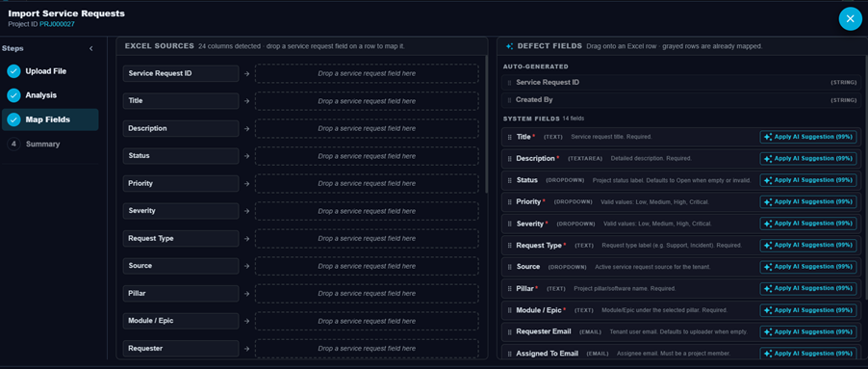Viewport: 868px width, 369px height.
Task: Click the Map Fields checkmark icon
Action: pos(13,119)
